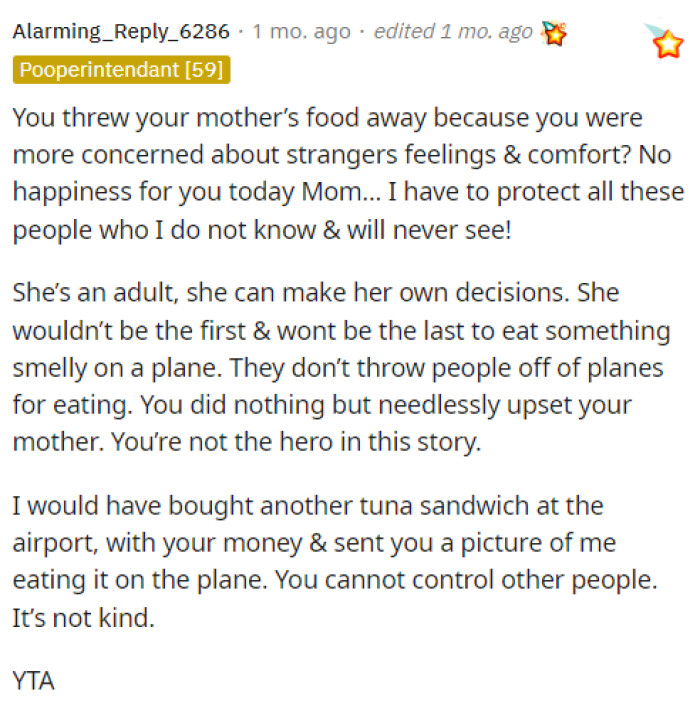700x718 pixels.
Task: Click the shooting star award icon
Action: tap(663, 41)
